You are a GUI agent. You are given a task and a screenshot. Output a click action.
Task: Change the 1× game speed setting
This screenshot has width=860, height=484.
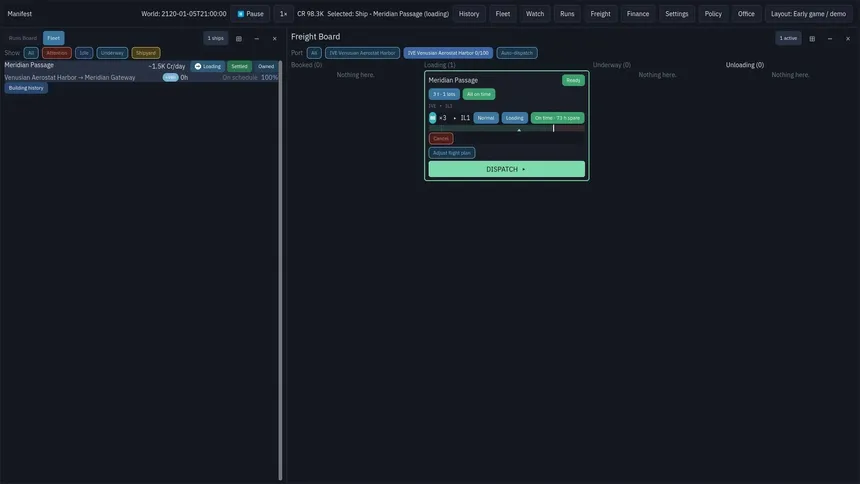click(x=283, y=14)
